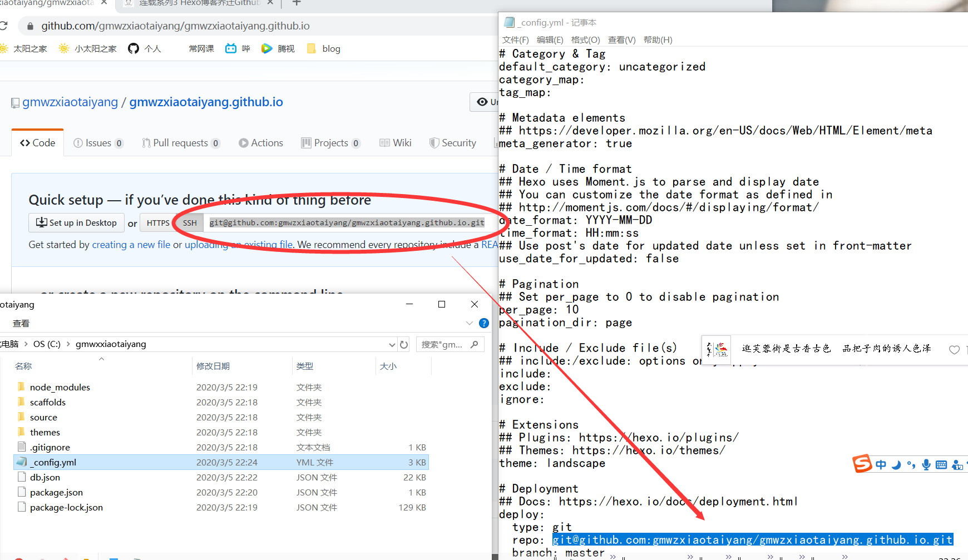The width and height of the screenshot is (968, 560).
Task: Refresh the Explorer folder view
Action: 404,344
